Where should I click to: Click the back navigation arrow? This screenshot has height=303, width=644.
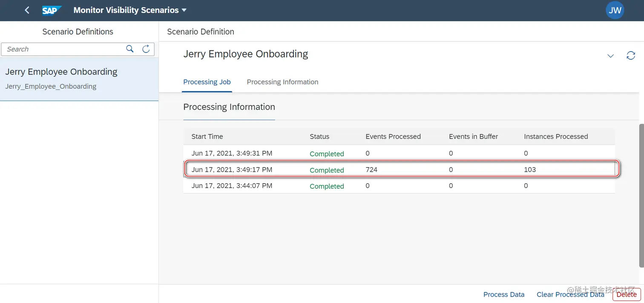(27, 10)
